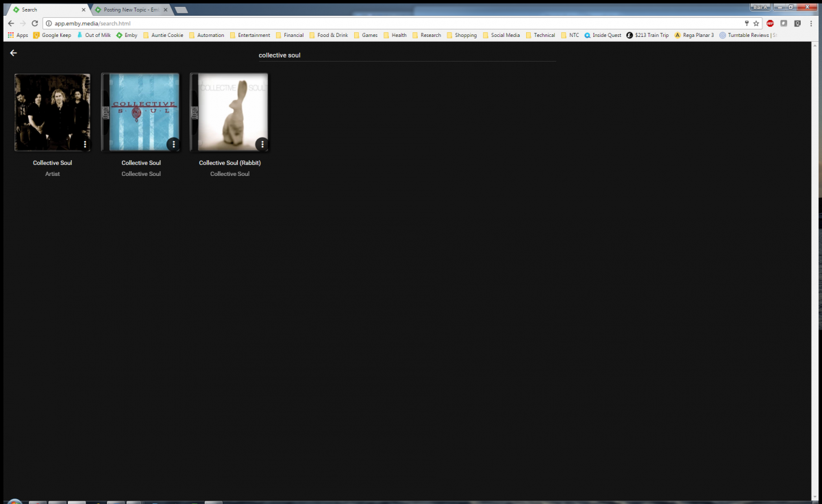The width and height of the screenshot is (822, 504).
Task: Click the 'Artist' label under Collective Soul
Action: tap(53, 174)
